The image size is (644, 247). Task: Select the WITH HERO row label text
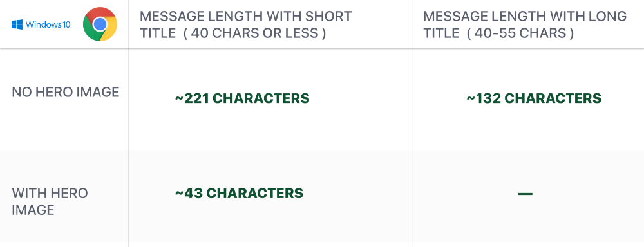50,193
